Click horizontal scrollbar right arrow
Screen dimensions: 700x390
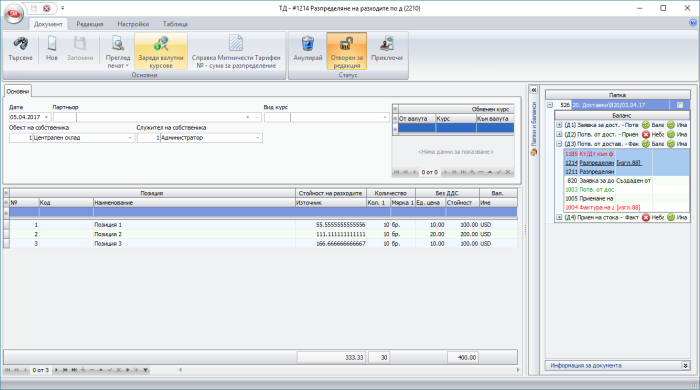518,370
